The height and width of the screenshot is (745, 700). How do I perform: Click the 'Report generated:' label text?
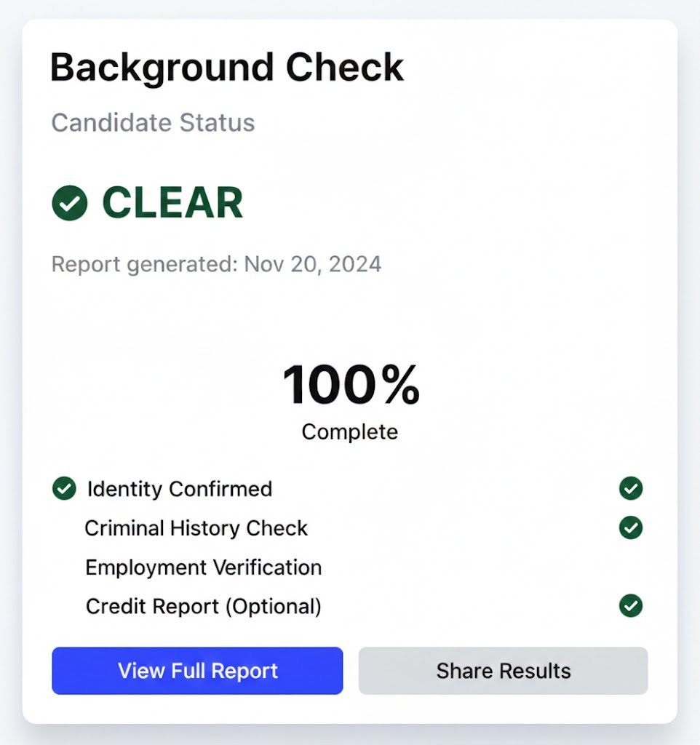pos(144,263)
